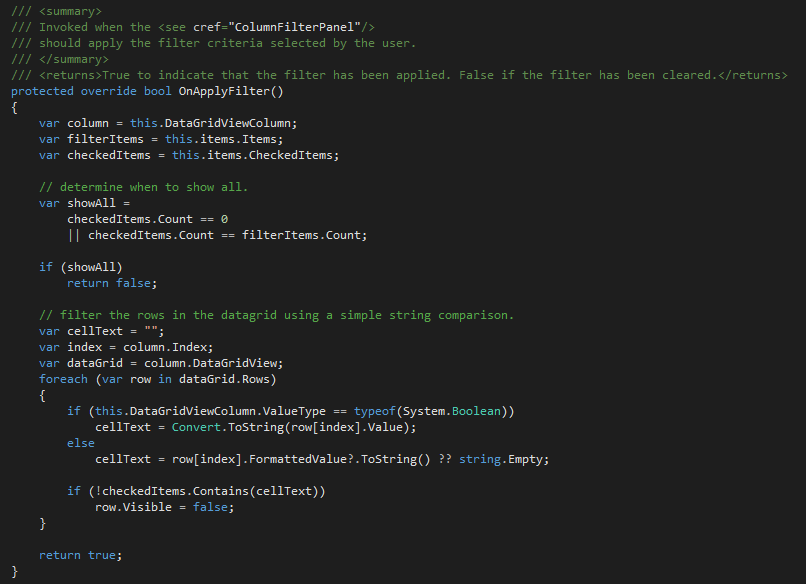Viewport: 806px width, 584px height.
Task: Click 'FormattedValue' in the else branch
Action: [x=298, y=459]
